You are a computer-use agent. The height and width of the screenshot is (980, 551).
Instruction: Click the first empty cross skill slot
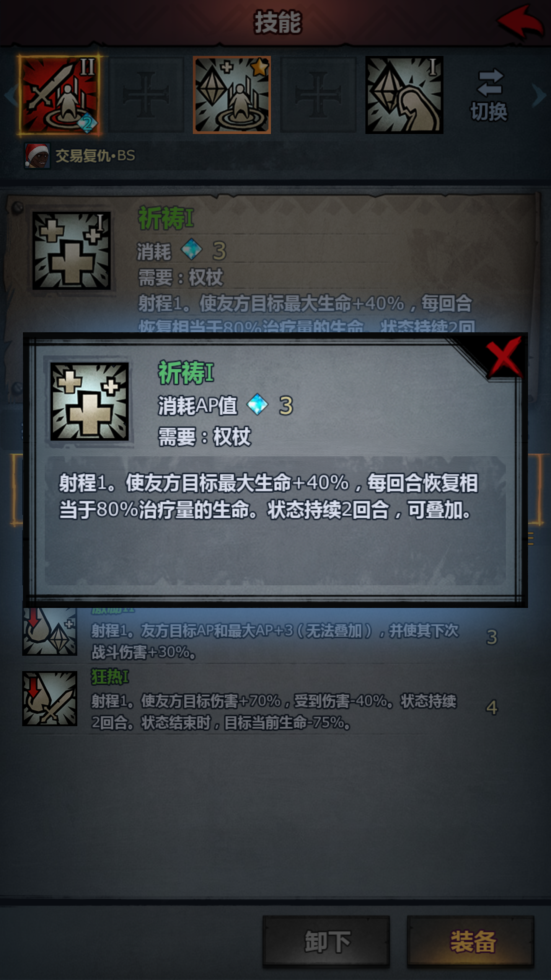click(x=146, y=95)
